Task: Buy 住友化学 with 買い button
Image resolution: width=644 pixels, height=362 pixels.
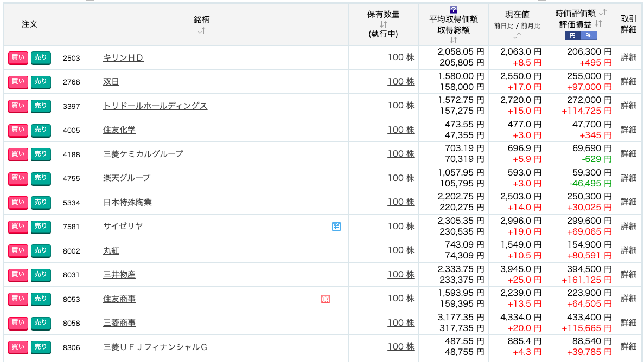Action: 18,130
